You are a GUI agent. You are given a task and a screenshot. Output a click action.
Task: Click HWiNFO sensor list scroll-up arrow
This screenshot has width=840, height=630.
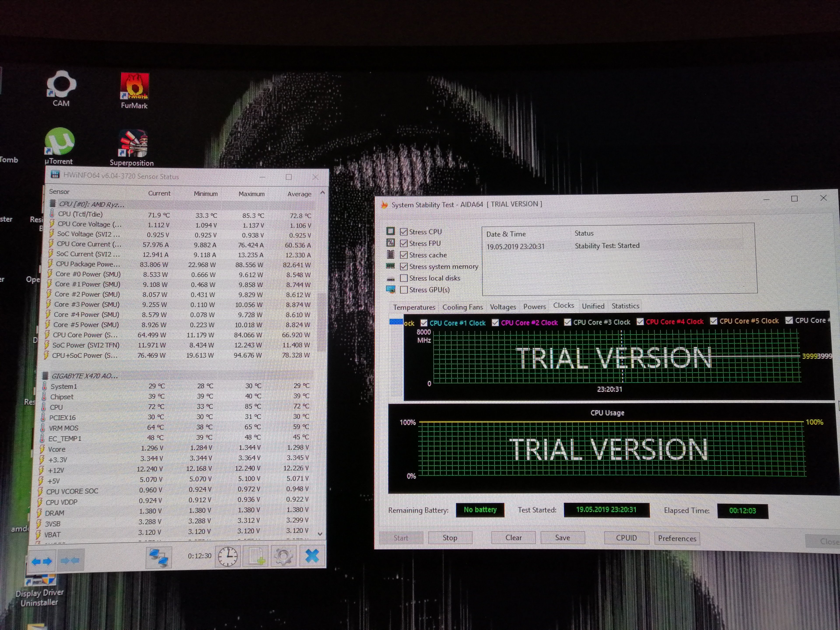pos(322,193)
